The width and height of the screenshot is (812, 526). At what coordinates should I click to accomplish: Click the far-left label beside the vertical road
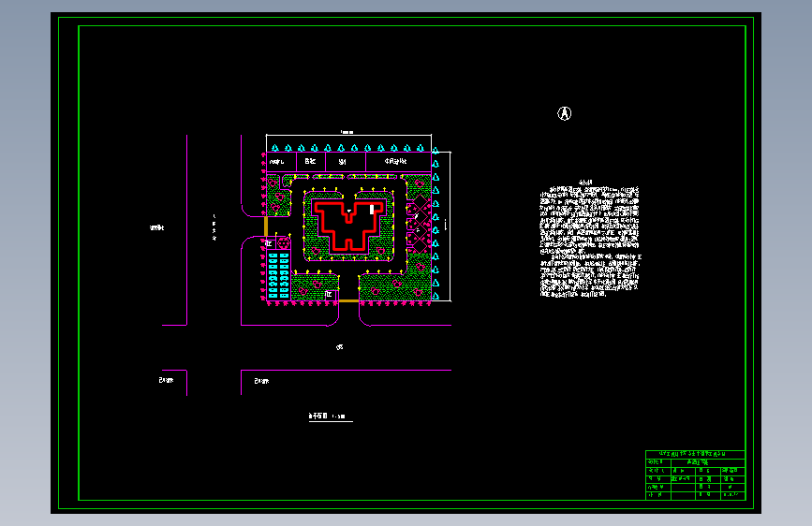(157, 227)
